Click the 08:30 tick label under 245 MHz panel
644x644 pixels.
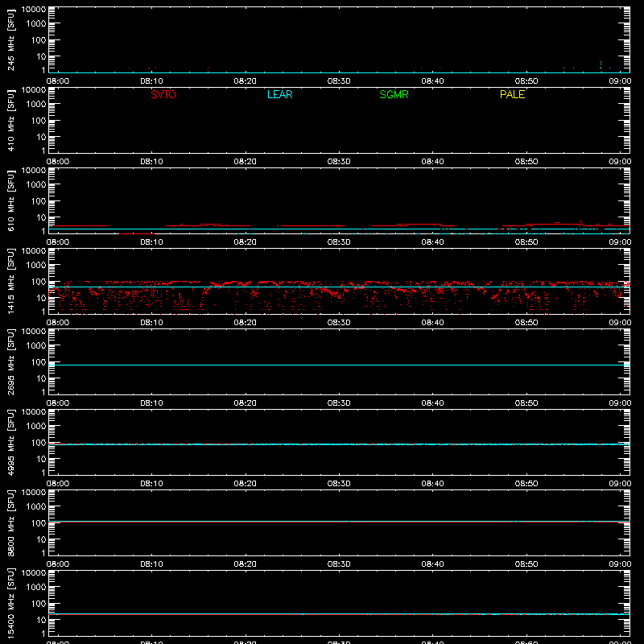[x=339, y=81]
